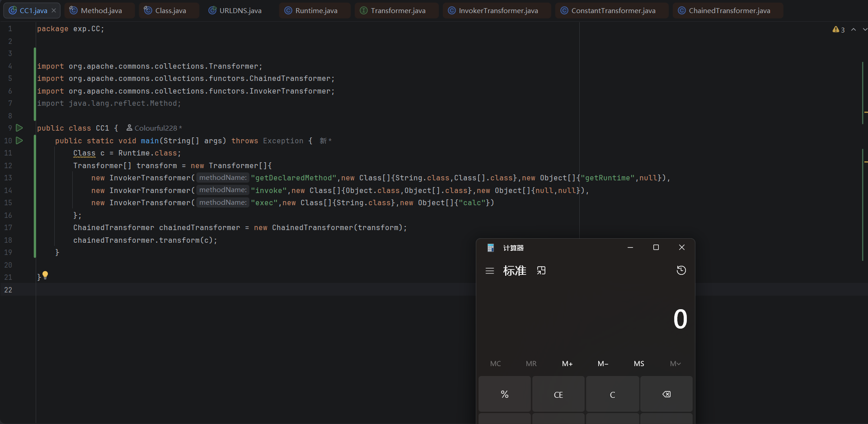
Task: Open Calculator hamburger navigation menu
Action: pyautogui.click(x=490, y=271)
